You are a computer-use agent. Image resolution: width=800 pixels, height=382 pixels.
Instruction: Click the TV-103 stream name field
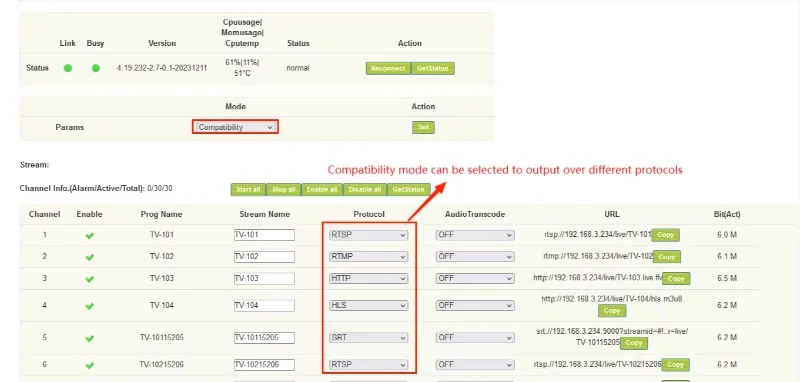(x=264, y=278)
